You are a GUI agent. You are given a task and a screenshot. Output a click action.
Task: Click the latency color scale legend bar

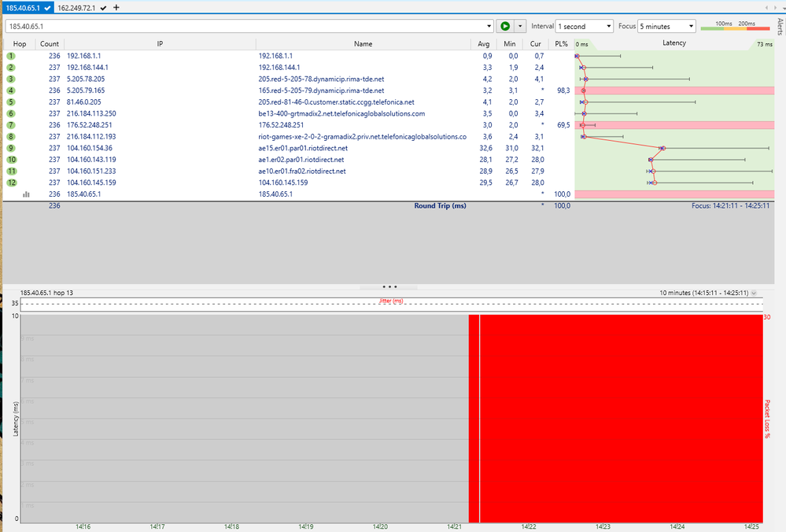pos(735,28)
